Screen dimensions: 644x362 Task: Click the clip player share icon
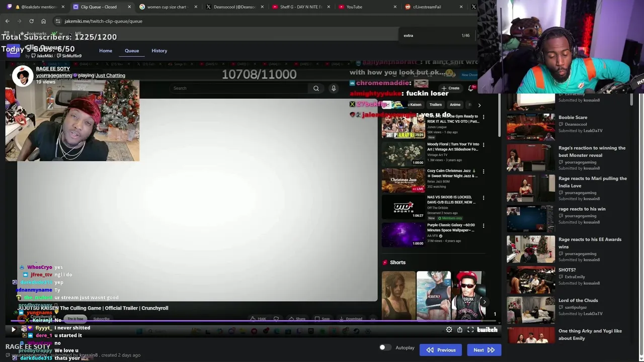(460, 330)
